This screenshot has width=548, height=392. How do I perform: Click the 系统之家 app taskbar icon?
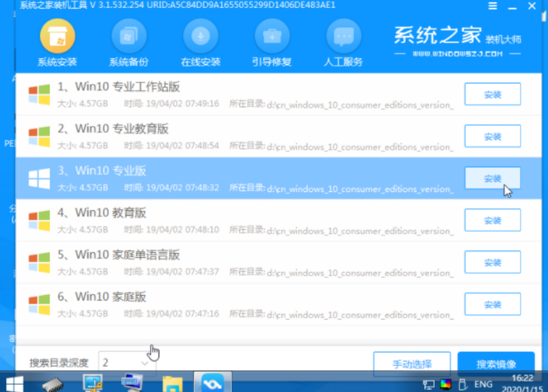pyautogui.click(x=212, y=383)
